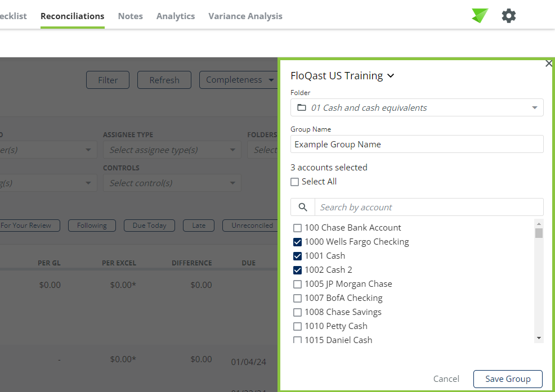This screenshot has height=392, width=555.
Task: Click the search magnifier icon
Action: [303, 207]
